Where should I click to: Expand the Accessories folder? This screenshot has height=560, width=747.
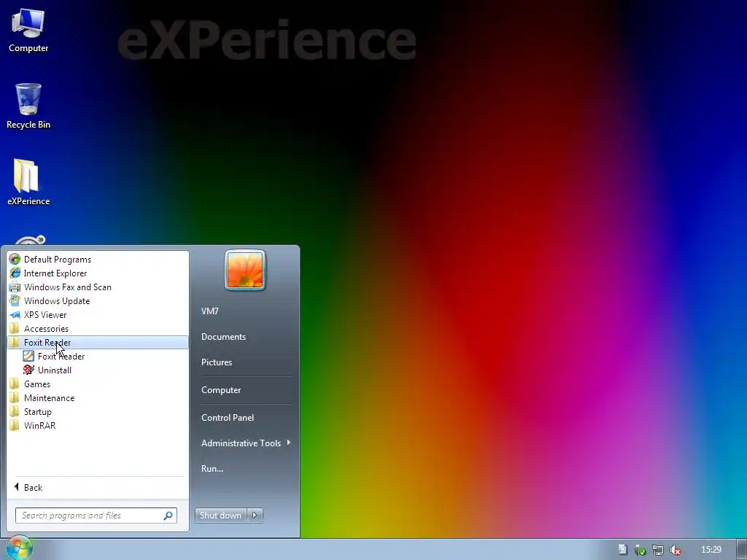[98, 329]
